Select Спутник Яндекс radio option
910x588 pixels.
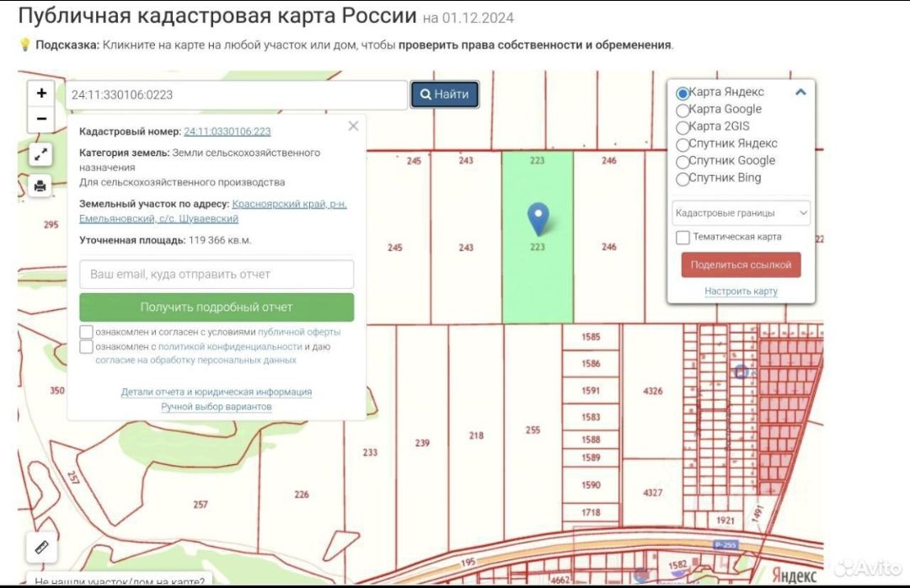(682, 145)
